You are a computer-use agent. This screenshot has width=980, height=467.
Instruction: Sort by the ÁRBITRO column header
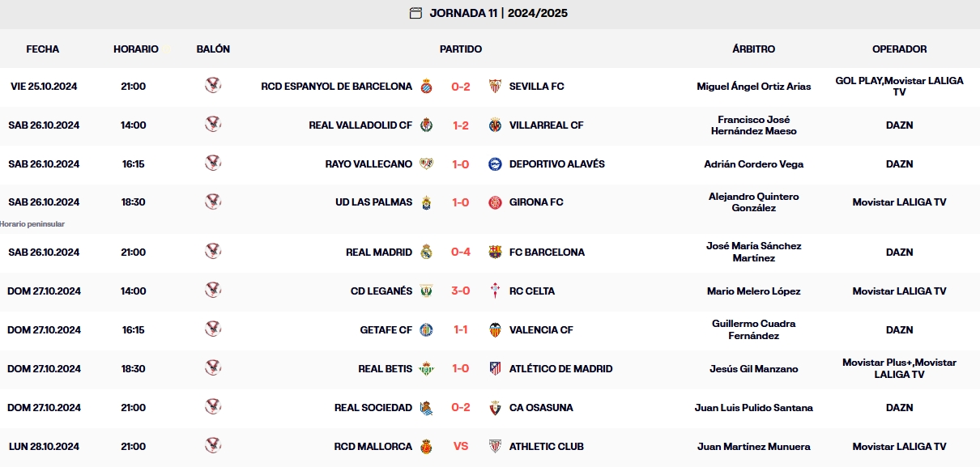pyautogui.click(x=752, y=49)
